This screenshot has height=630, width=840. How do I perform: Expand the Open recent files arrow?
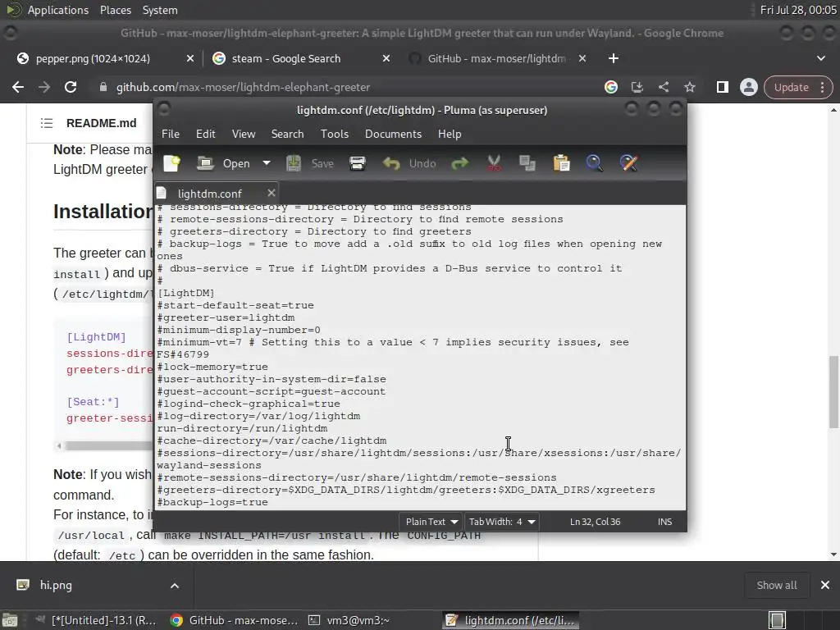point(267,163)
